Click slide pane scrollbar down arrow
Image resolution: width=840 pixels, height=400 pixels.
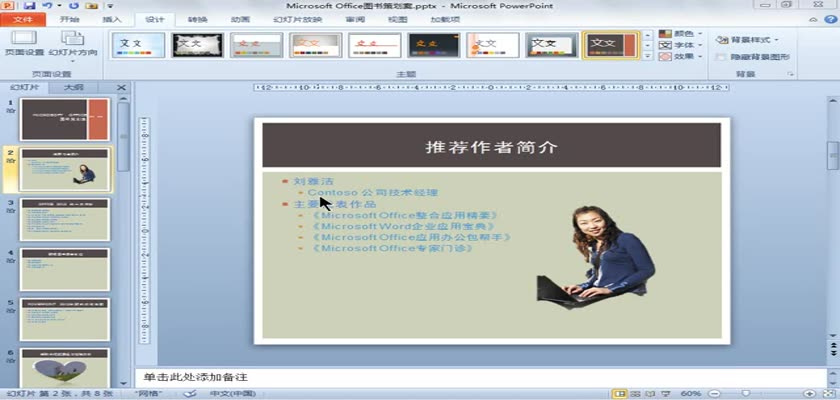[x=123, y=383]
